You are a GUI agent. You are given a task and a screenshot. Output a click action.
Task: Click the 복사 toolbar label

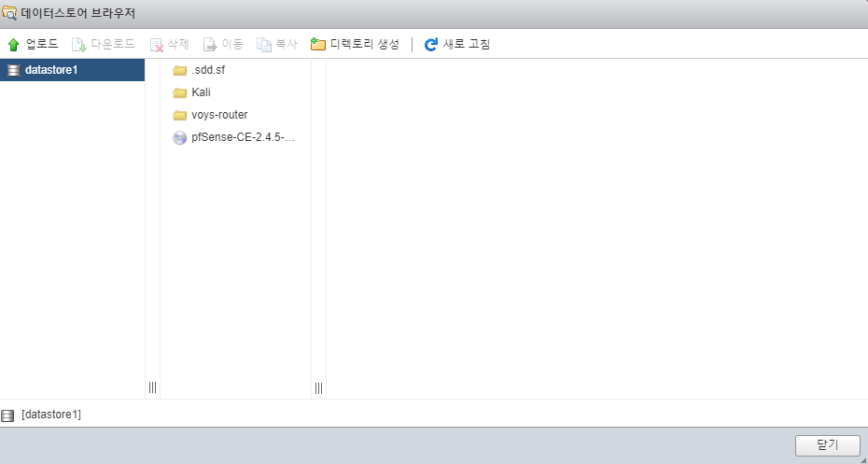[287, 44]
